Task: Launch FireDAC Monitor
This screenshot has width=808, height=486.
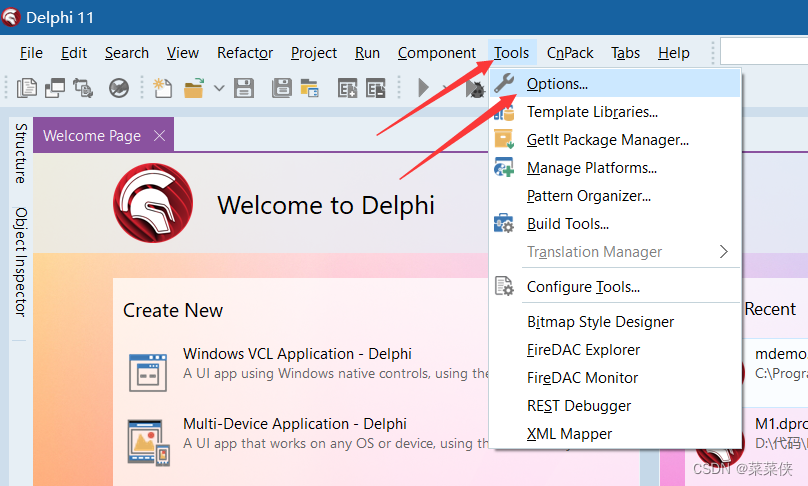Action: (615, 378)
